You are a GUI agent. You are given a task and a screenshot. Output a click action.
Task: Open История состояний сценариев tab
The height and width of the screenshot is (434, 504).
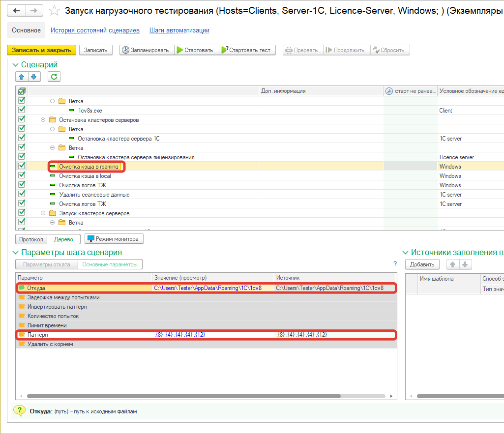pyautogui.click(x=95, y=30)
